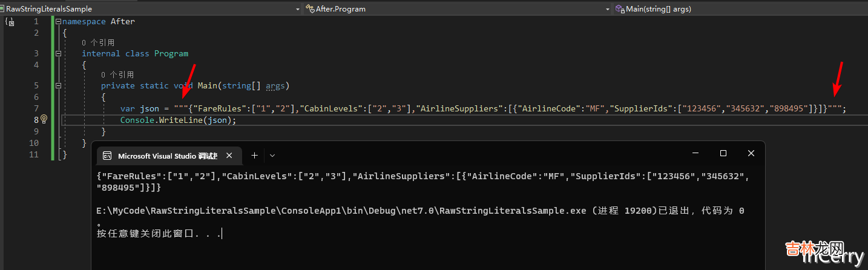Click the code structure icon beside line 1
The width and height of the screenshot is (868, 270).
click(x=10, y=22)
